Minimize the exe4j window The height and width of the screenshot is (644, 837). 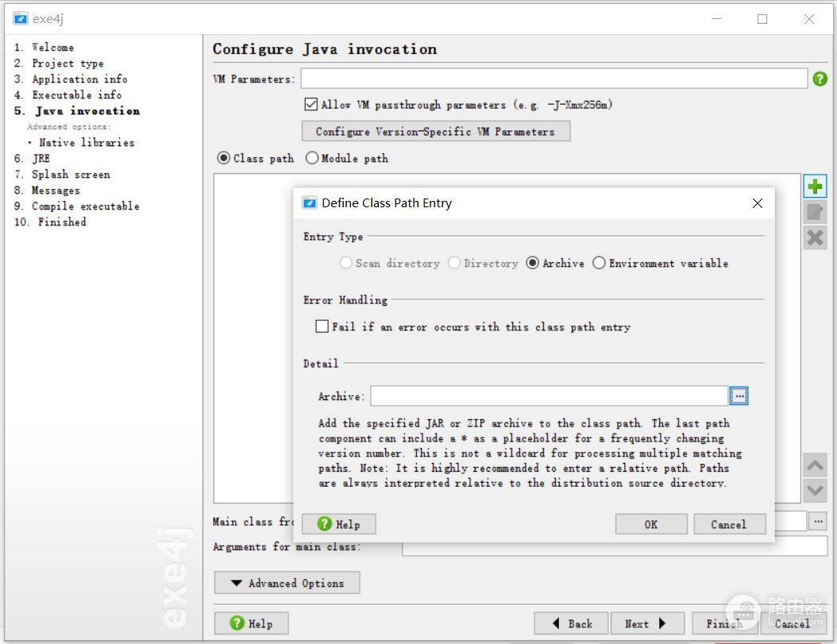[716, 19]
